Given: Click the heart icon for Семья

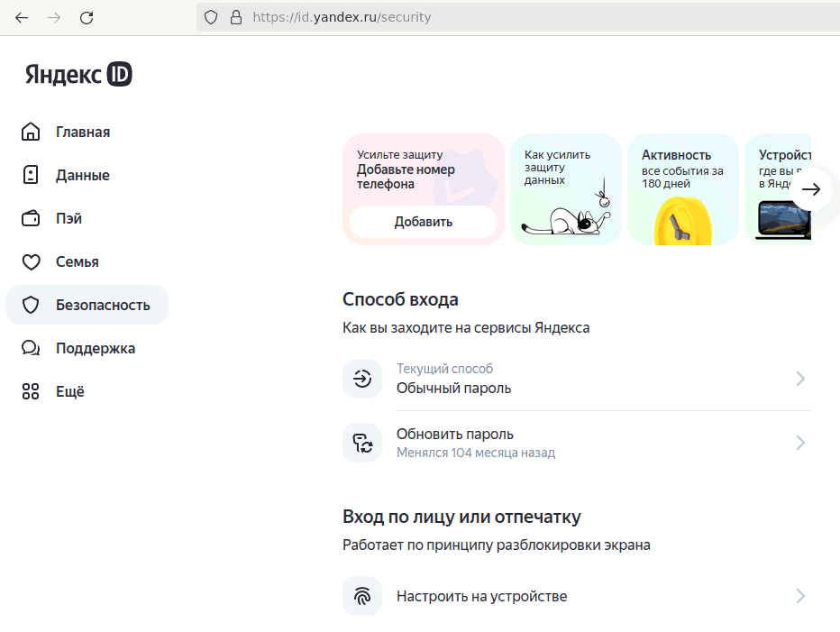Looking at the screenshot, I should 31,261.
